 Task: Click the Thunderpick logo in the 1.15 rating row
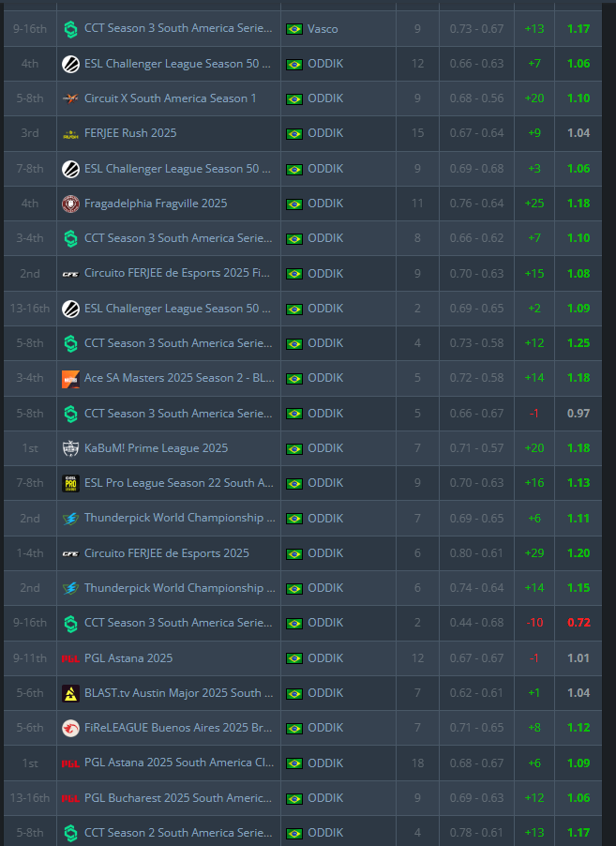70,588
